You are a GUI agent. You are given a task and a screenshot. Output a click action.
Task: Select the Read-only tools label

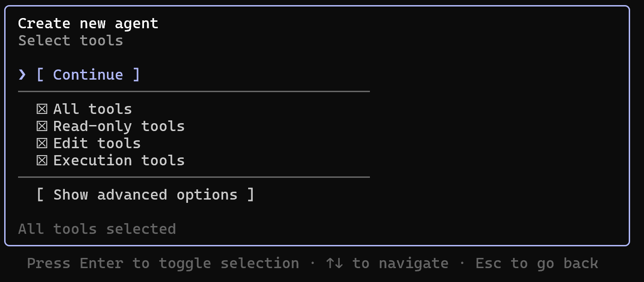click(119, 126)
